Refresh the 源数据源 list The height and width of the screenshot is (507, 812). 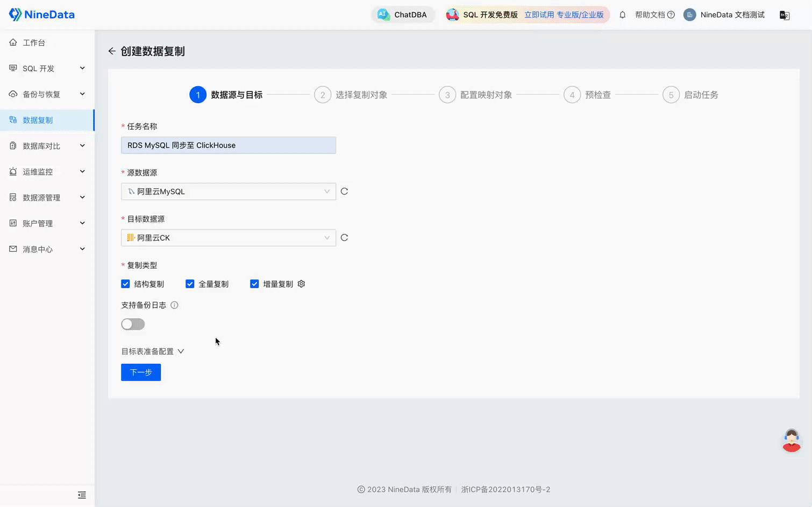[344, 191]
